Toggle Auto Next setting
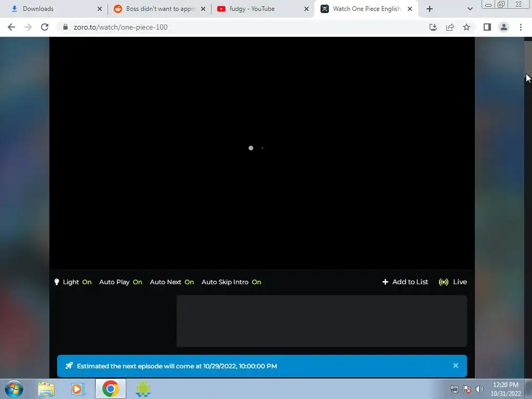The height and width of the screenshot is (399, 532). click(x=171, y=282)
